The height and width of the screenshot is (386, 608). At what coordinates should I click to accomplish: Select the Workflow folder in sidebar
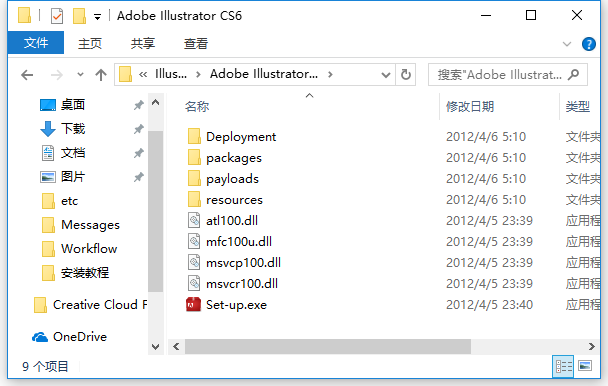(x=79, y=249)
